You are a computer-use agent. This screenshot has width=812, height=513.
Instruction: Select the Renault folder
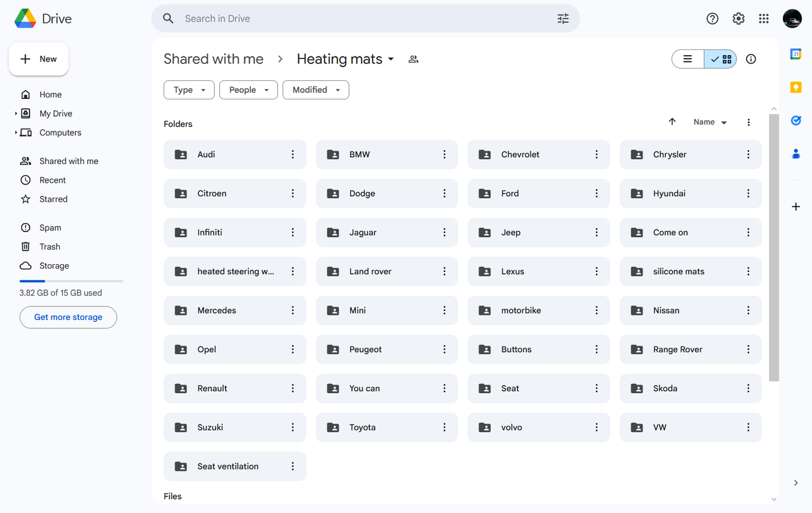[x=235, y=388]
